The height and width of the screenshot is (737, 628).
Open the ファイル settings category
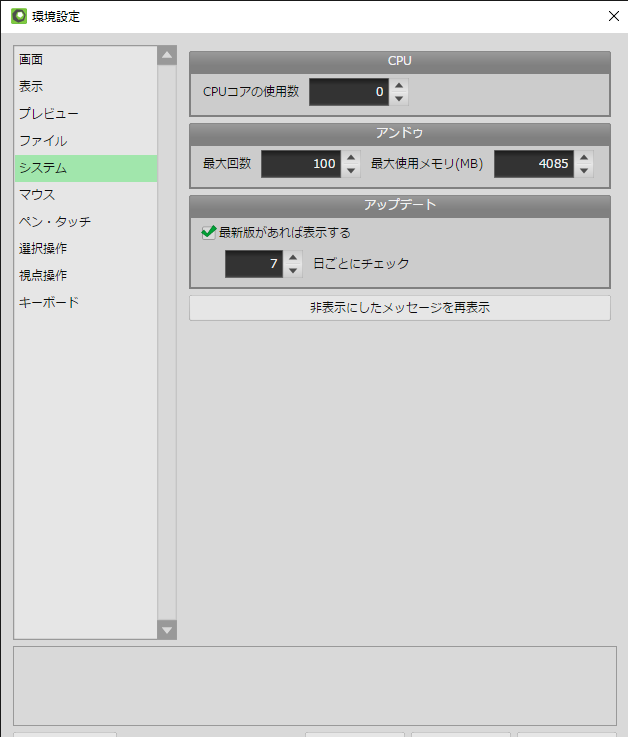86,141
